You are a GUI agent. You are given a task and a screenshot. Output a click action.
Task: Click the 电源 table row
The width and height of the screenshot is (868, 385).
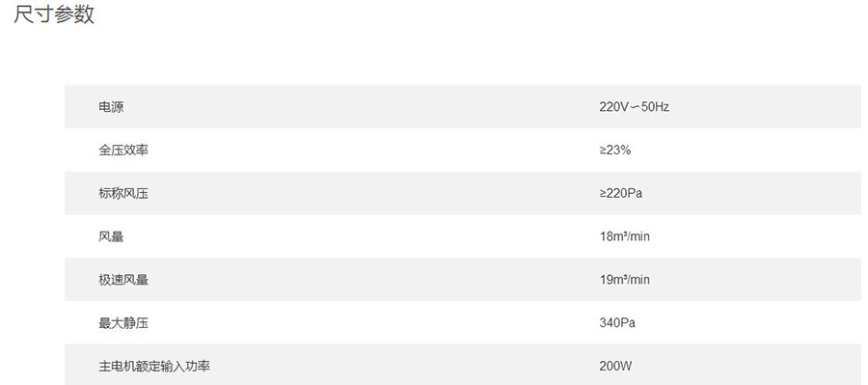463,107
